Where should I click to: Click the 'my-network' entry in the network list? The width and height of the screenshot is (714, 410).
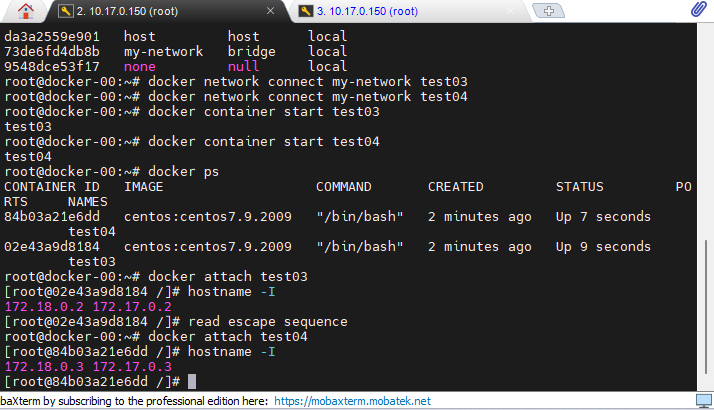[163, 51]
